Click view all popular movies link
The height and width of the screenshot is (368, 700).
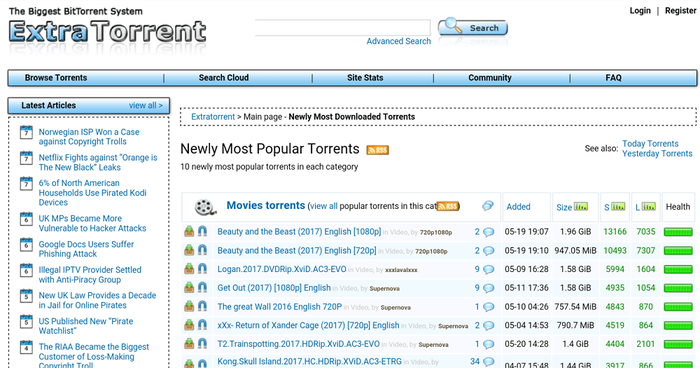click(x=324, y=206)
